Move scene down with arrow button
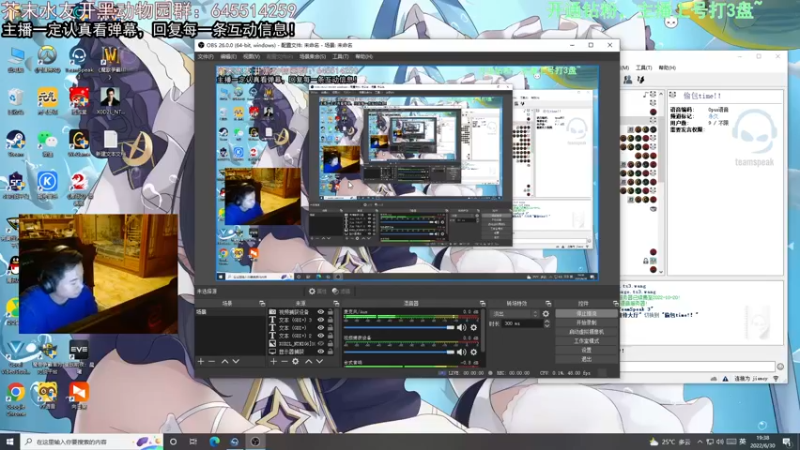Image resolution: width=800 pixels, height=450 pixels. click(236, 361)
